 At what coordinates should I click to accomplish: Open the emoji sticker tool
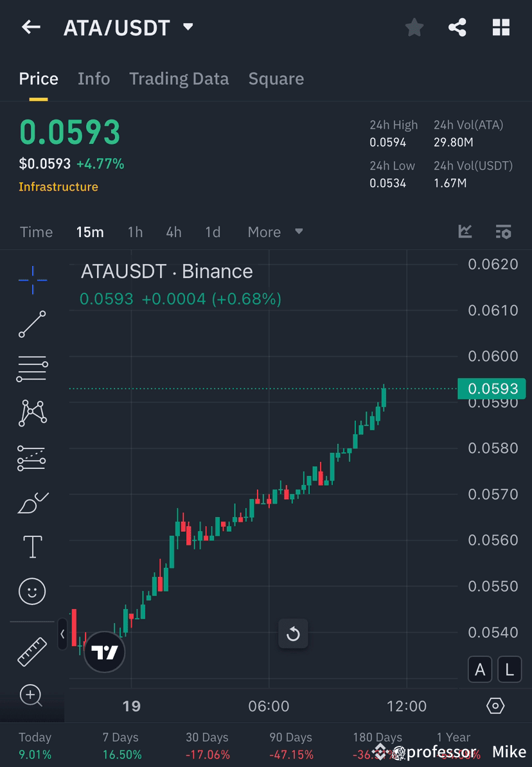pyautogui.click(x=32, y=591)
